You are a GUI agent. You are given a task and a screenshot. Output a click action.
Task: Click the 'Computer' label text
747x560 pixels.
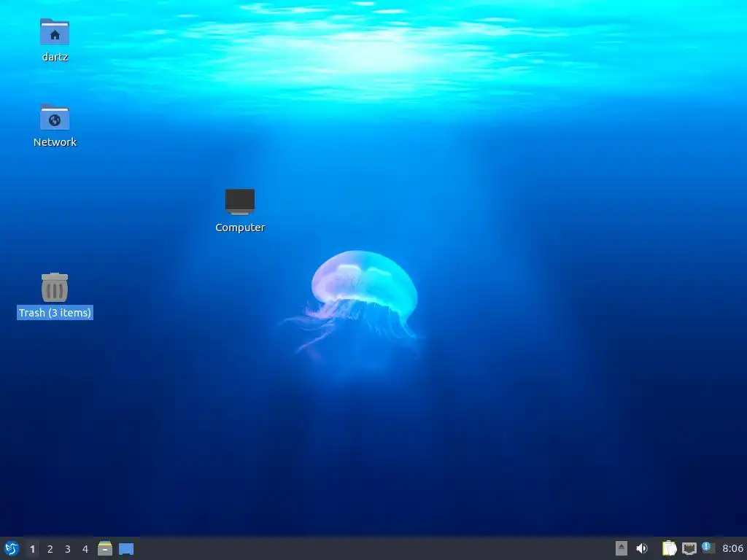click(x=240, y=227)
